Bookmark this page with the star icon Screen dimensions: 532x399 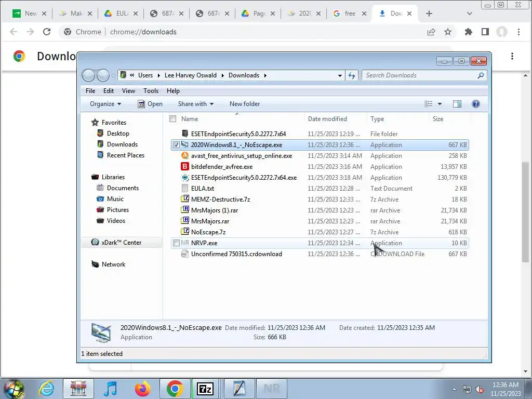[448, 32]
